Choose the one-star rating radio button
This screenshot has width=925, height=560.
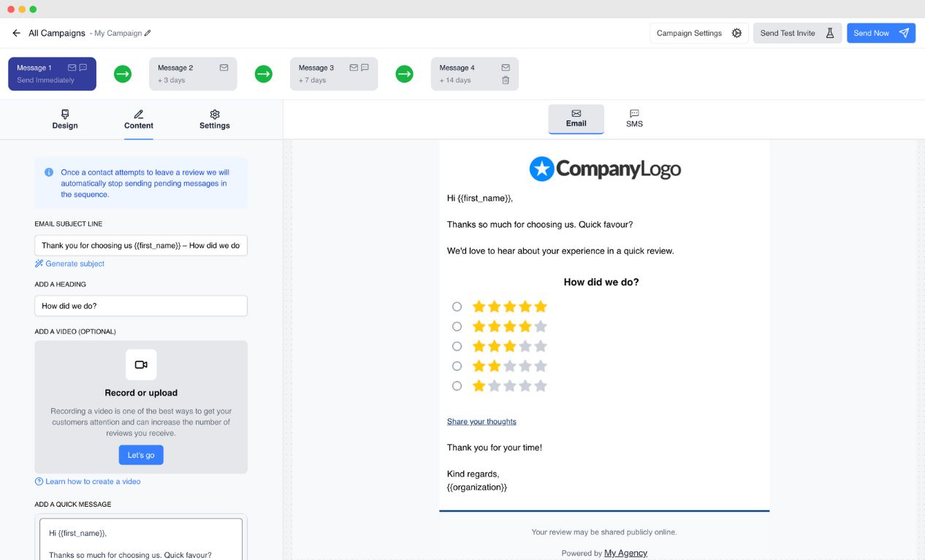(457, 386)
